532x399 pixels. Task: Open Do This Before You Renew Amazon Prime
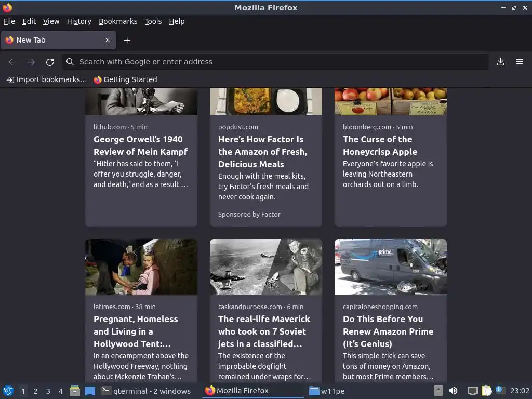[x=388, y=331]
